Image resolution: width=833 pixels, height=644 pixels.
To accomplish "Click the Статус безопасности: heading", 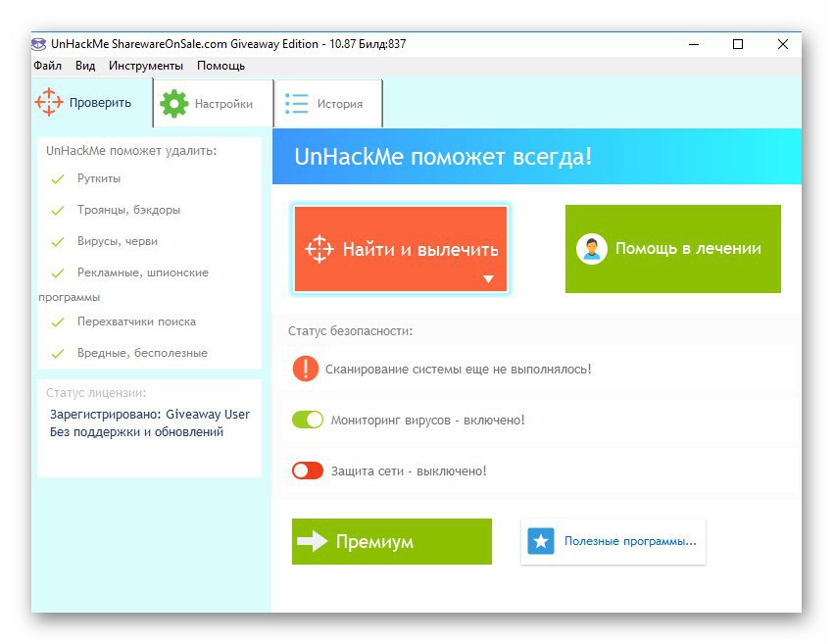I will pyautogui.click(x=350, y=330).
